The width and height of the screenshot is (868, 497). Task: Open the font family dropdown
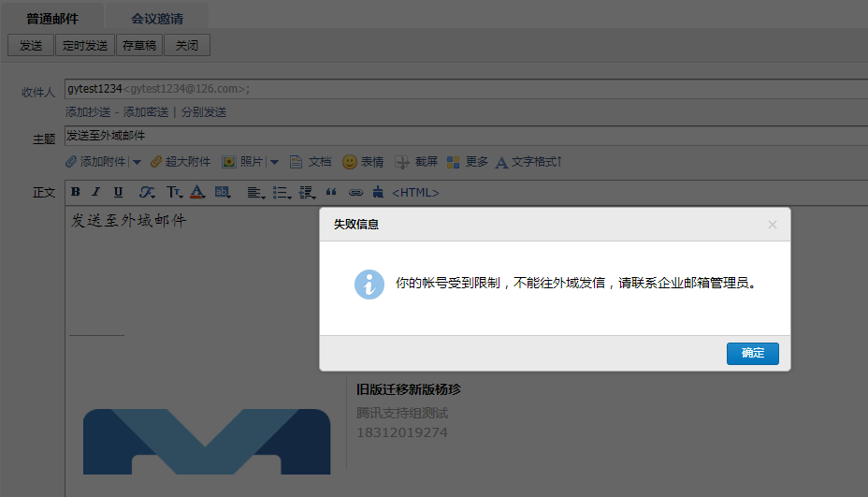click(x=147, y=193)
